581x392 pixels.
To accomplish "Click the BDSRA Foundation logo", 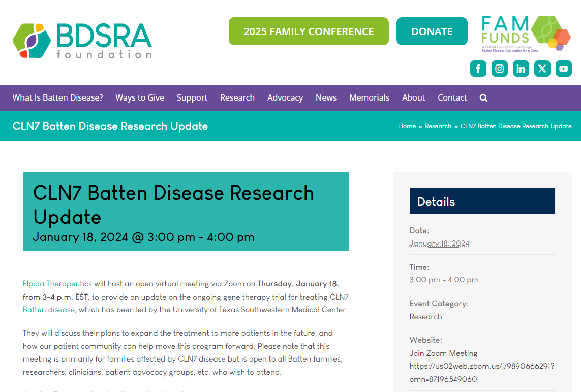I will [82, 41].
